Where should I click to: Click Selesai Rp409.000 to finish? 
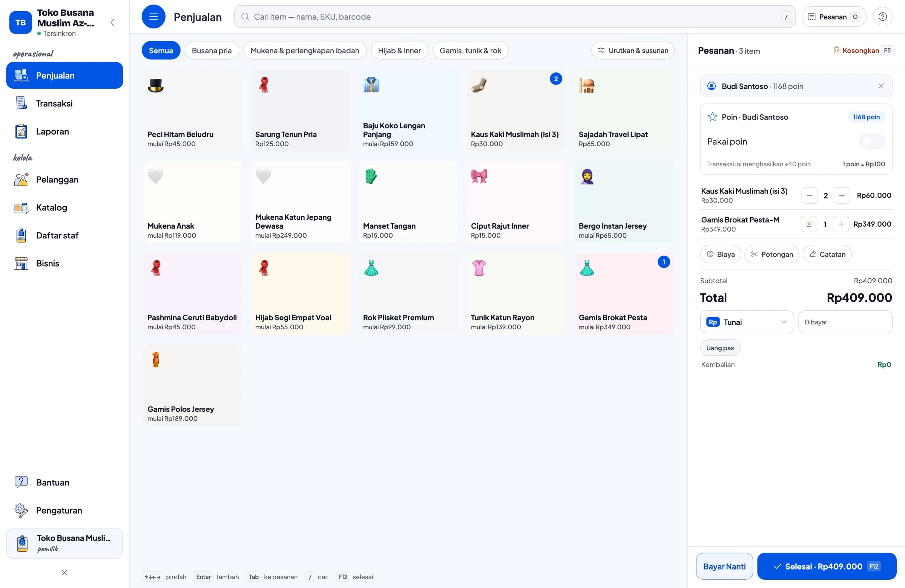click(x=827, y=567)
